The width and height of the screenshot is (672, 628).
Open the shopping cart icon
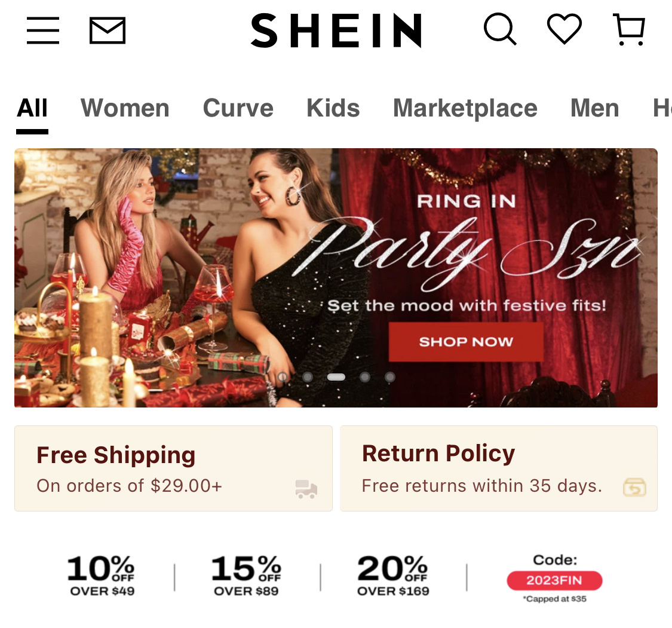[x=629, y=29]
